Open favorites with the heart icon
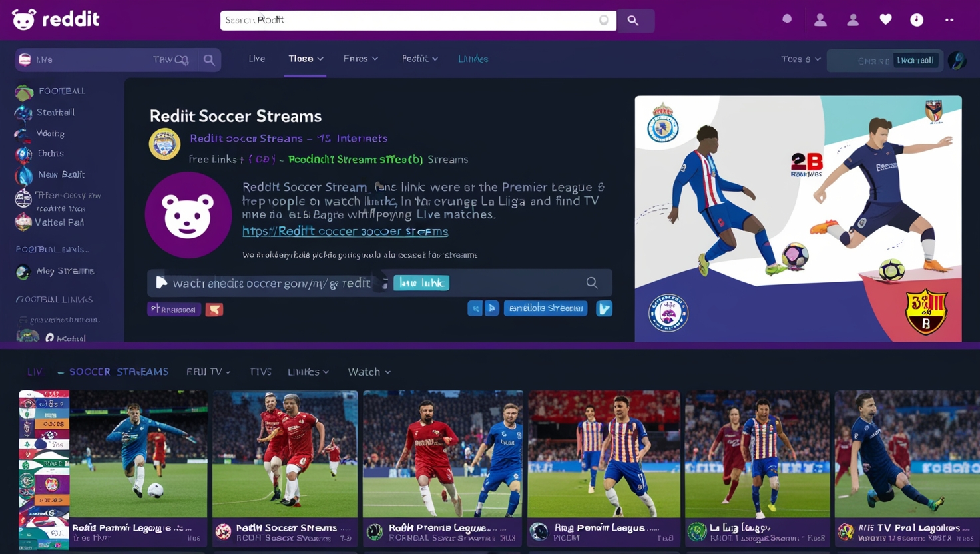 885,20
